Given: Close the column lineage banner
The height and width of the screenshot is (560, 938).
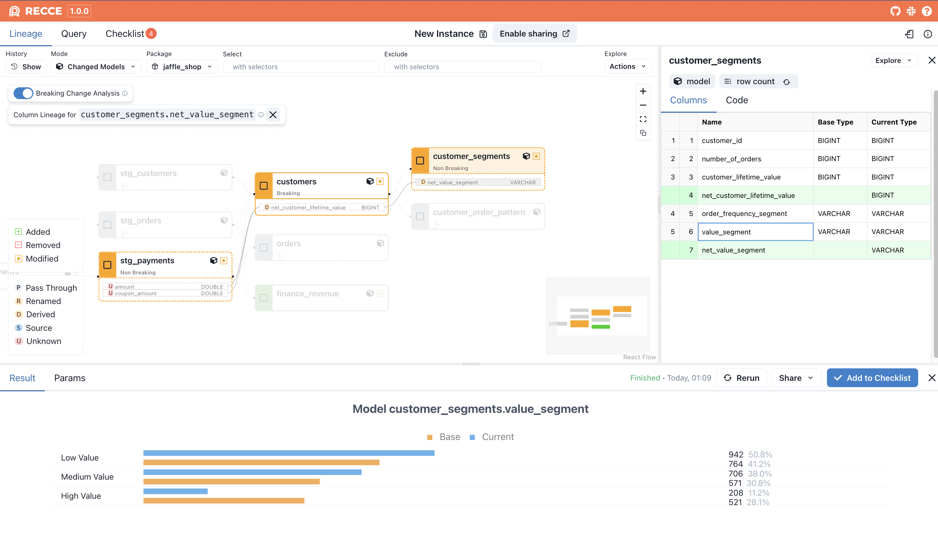Looking at the screenshot, I should point(273,115).
